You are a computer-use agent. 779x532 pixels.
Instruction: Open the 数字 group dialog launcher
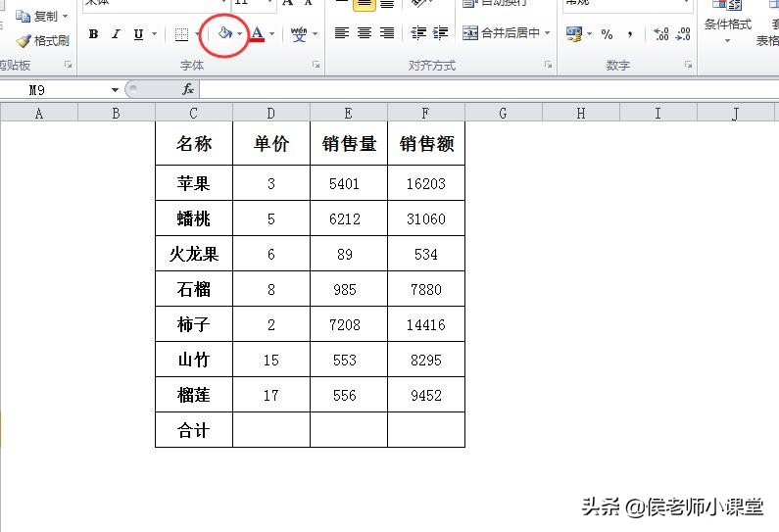(689, 65)
